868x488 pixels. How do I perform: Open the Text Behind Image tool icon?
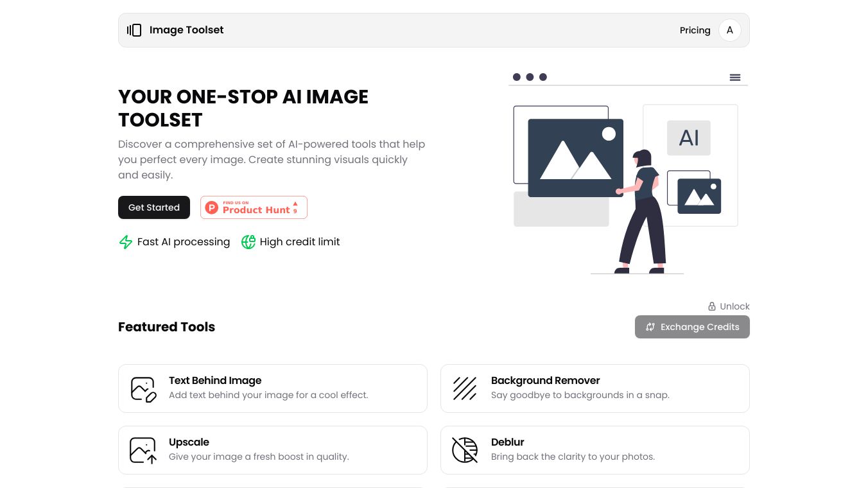144,389
